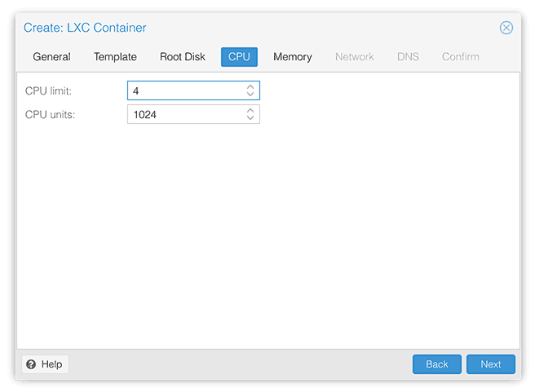Open the Template tab
The height and width of the screenshot is (392, 535).
[x=115, y=56]
